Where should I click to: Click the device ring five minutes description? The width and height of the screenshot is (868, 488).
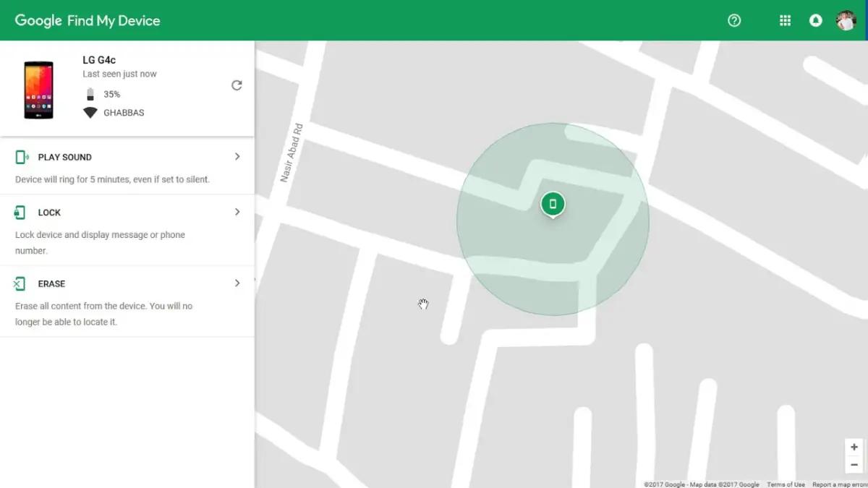[113, 179]
